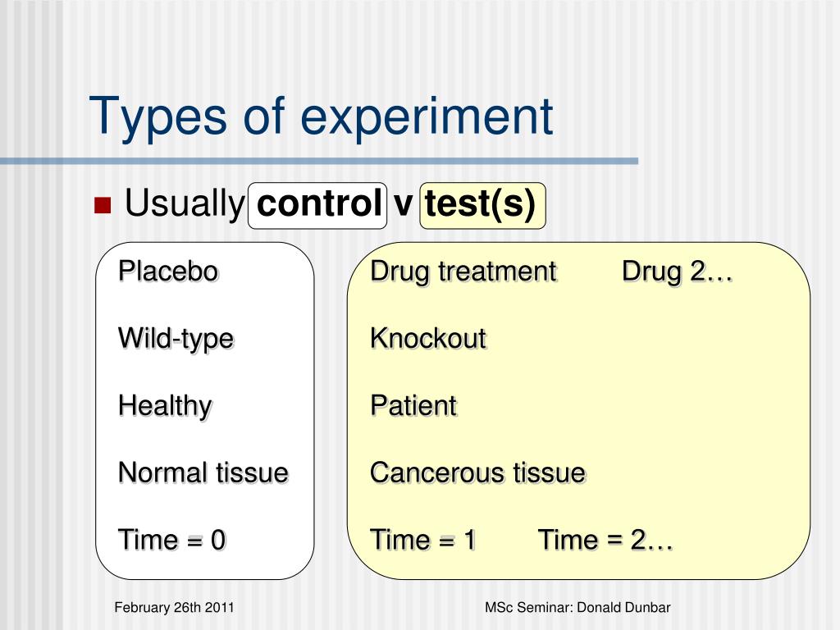Select 'Normal tissue' text
Viewport: 840px width, 630px height.
tap(203, 473)
